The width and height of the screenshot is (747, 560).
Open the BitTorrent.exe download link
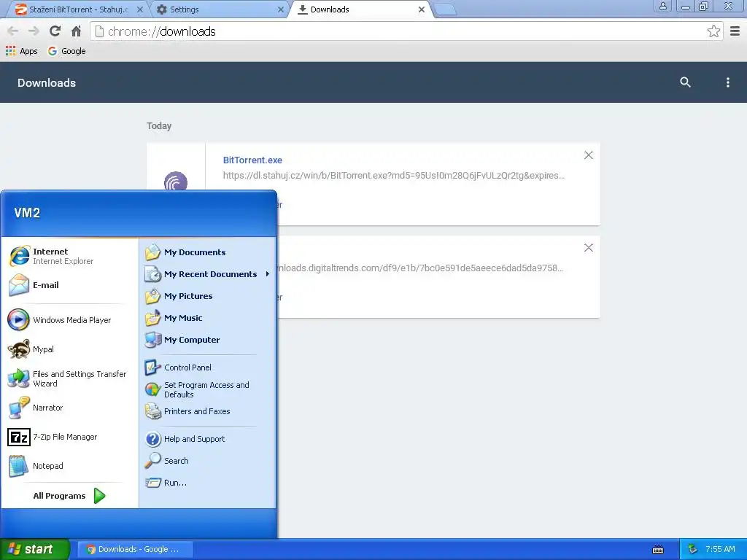(x=252, y=160)
